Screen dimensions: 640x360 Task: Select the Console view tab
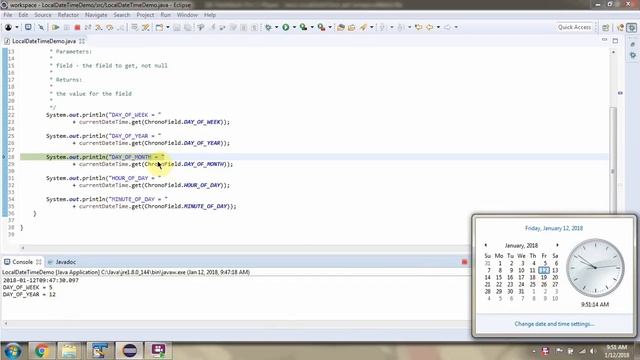coord(22,262)
